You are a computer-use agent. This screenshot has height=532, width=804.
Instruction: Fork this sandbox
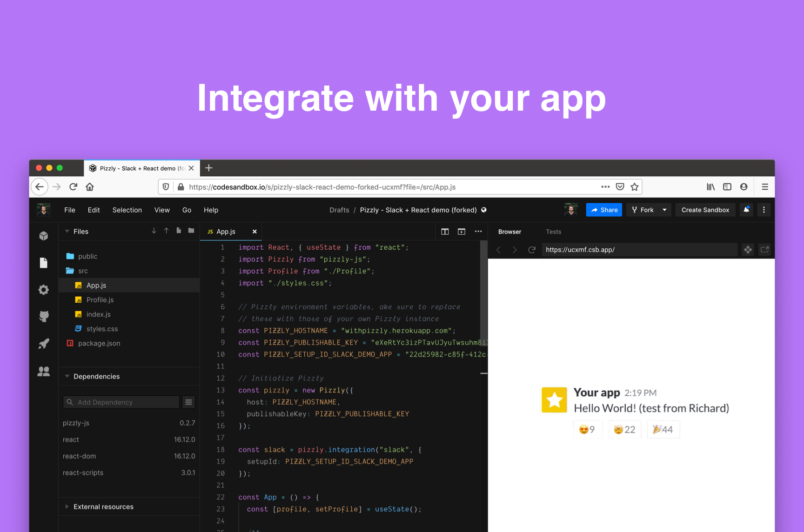tap(643, 210)
